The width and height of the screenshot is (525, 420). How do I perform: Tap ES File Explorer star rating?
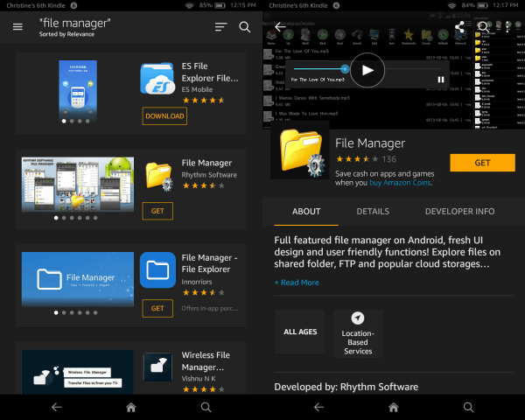click(204, 100)
